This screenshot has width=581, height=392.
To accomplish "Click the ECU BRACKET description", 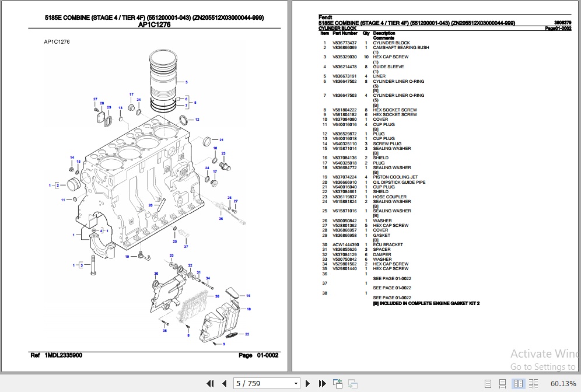I will click(388, 244).
